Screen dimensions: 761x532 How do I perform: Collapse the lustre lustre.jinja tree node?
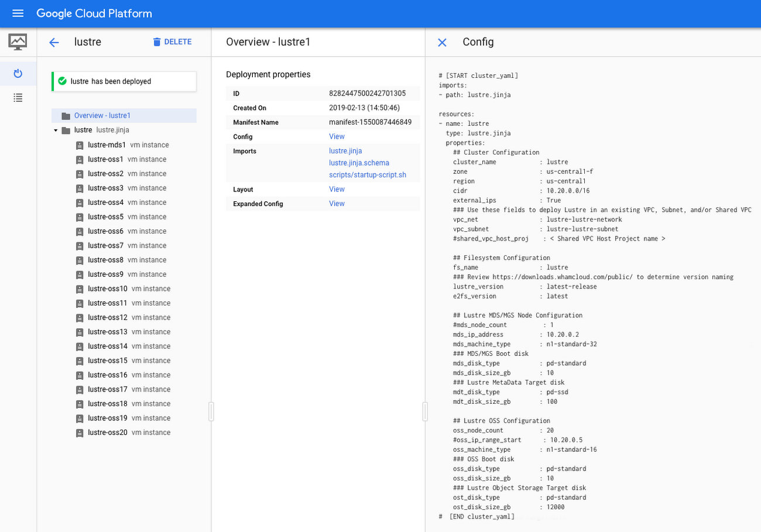(x=56, y=131)
